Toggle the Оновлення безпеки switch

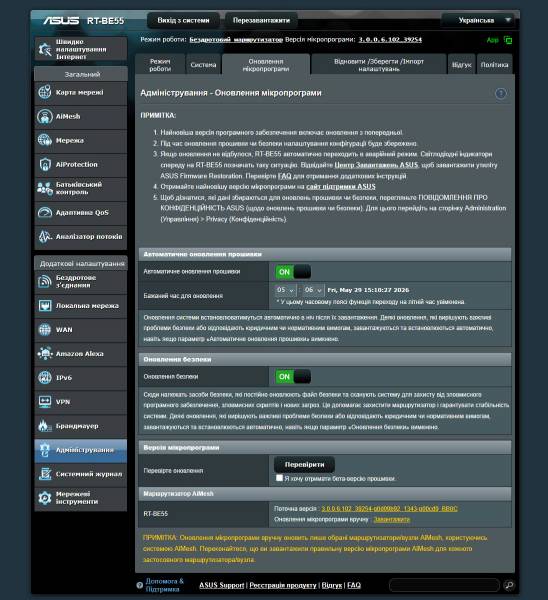pyautogui.click(x=293, y=377)
